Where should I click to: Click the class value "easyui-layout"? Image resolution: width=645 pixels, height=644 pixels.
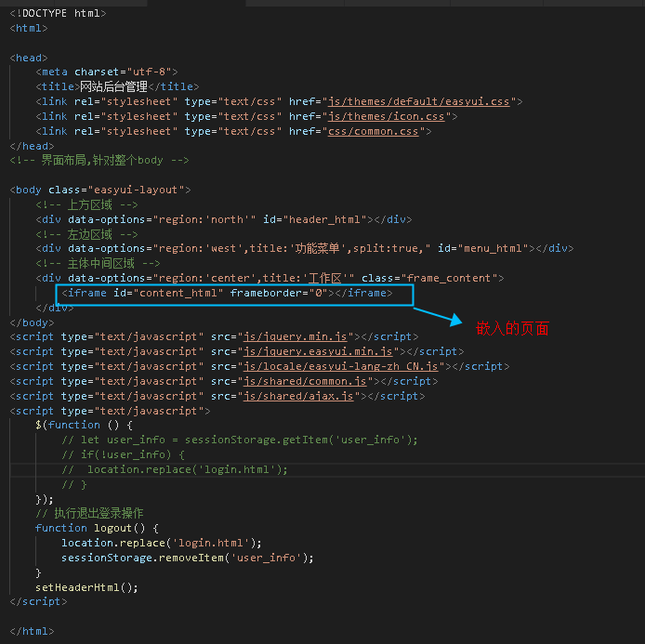coord(136,190)
